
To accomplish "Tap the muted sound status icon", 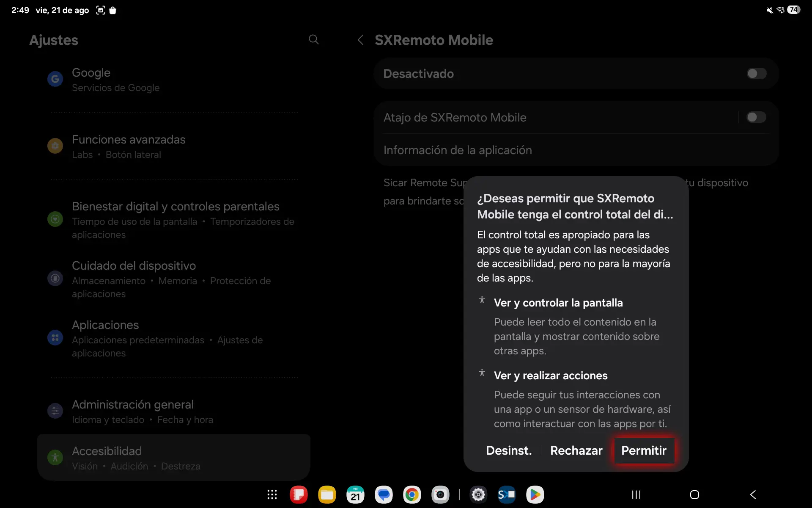I will point(770,10).
